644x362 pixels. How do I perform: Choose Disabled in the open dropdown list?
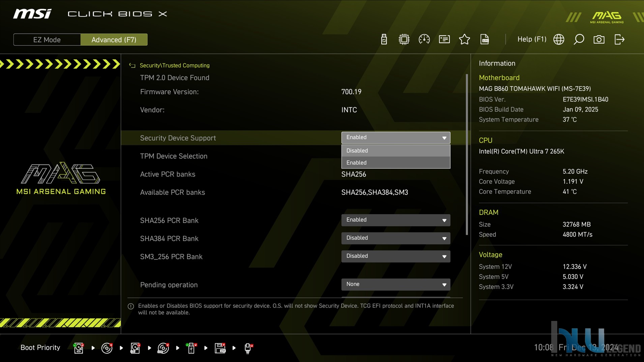click(x=396, y=151)
